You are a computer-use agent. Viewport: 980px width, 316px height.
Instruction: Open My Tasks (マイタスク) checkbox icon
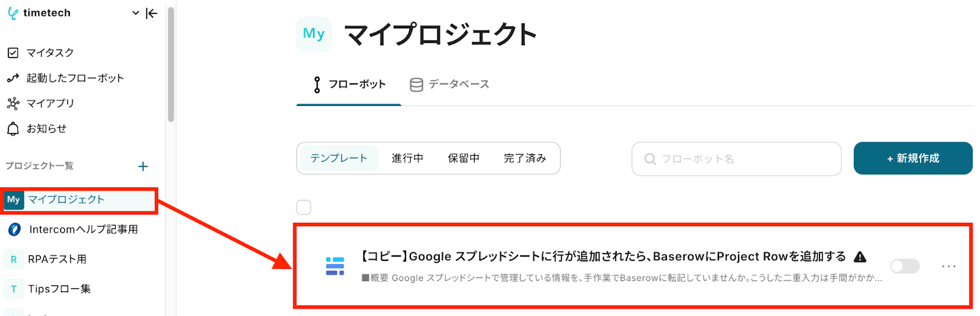point(13,53)
